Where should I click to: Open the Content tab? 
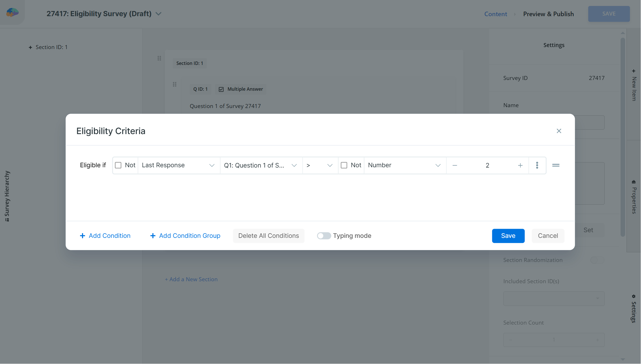495,14
